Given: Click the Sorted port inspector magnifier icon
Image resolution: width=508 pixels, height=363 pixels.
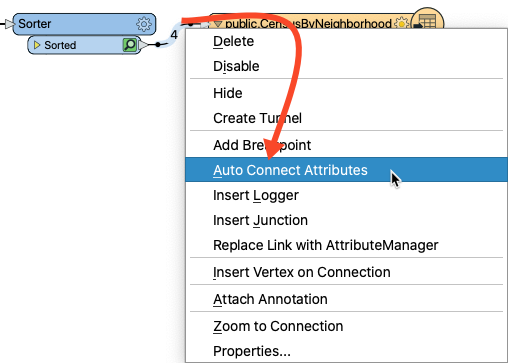Looking at the screenshot, I should [x=130, y=45].
